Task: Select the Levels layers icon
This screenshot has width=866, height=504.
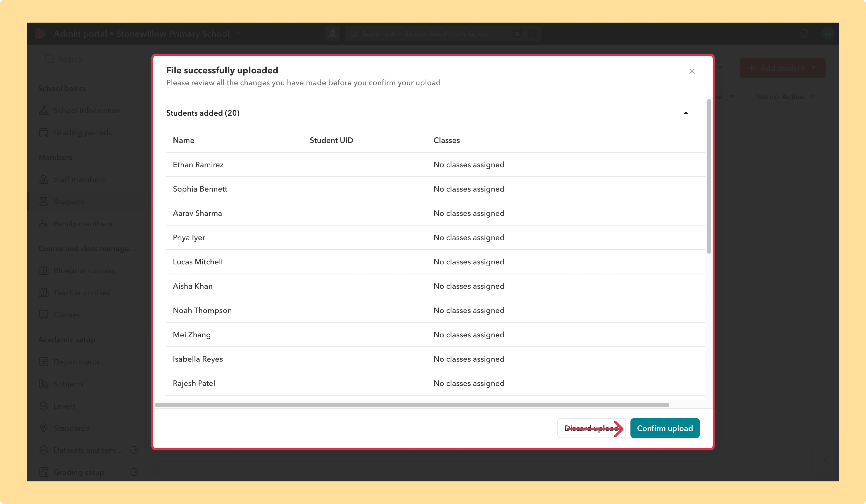Action: pyautogui.click(x=44, y=406)
